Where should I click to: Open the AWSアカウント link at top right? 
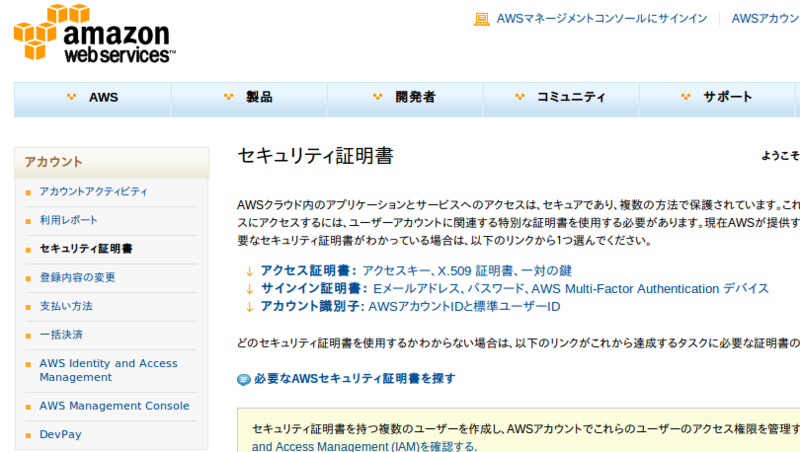pyautogui.click(x=765, y=19)
